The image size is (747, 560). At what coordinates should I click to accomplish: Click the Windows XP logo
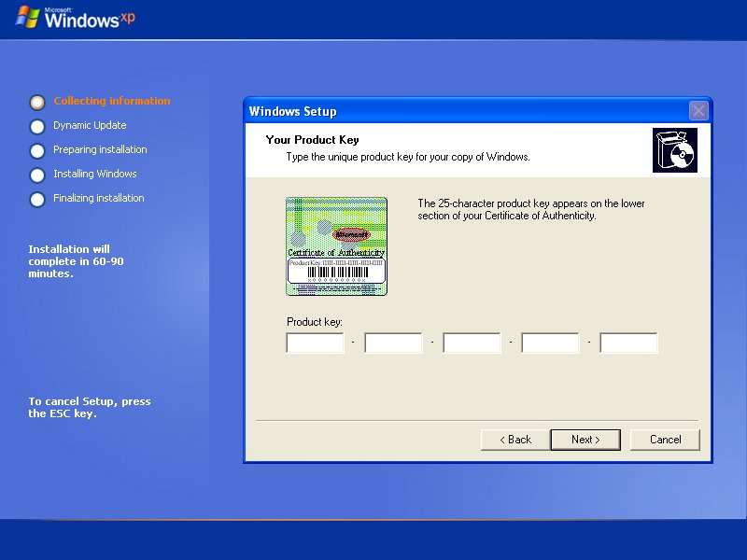click(76, 18)
